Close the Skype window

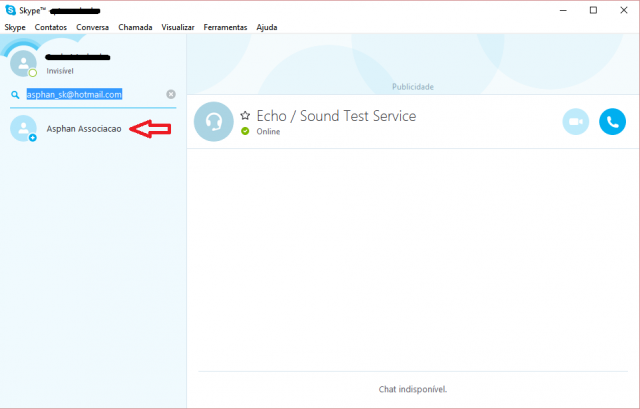coord(624,10)
